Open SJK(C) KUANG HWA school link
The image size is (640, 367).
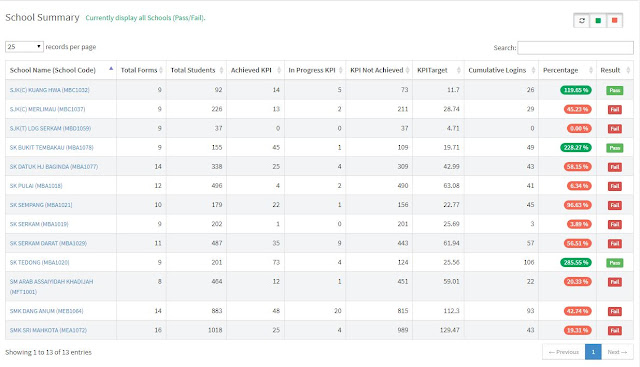(x=49, y=90)
